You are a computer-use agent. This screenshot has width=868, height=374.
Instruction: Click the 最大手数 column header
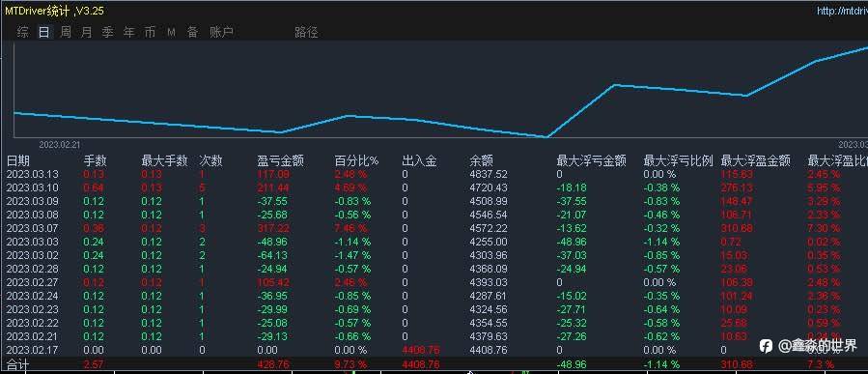164,161
